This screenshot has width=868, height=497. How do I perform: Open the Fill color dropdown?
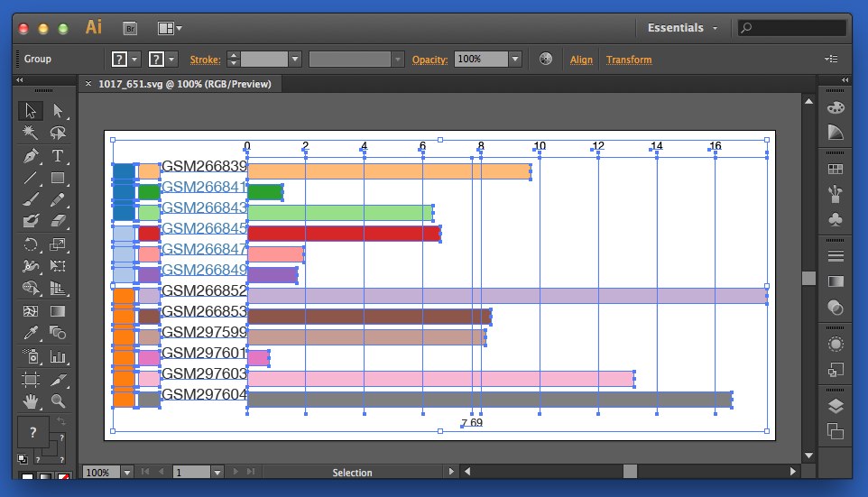134,59
